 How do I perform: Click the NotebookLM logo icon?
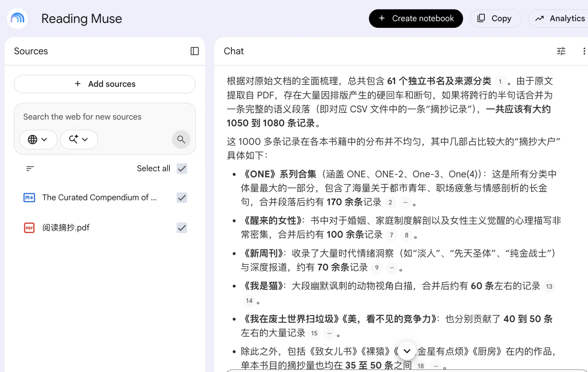[x=17, y=18]
